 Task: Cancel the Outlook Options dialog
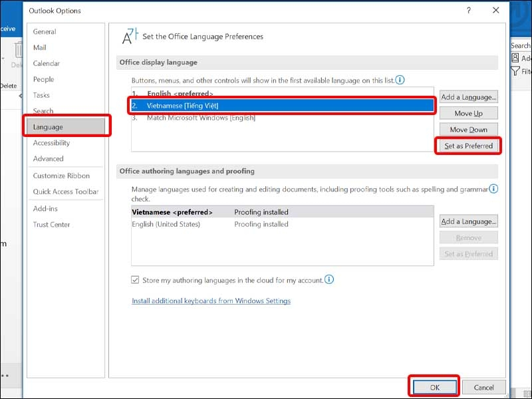[483, 387]
